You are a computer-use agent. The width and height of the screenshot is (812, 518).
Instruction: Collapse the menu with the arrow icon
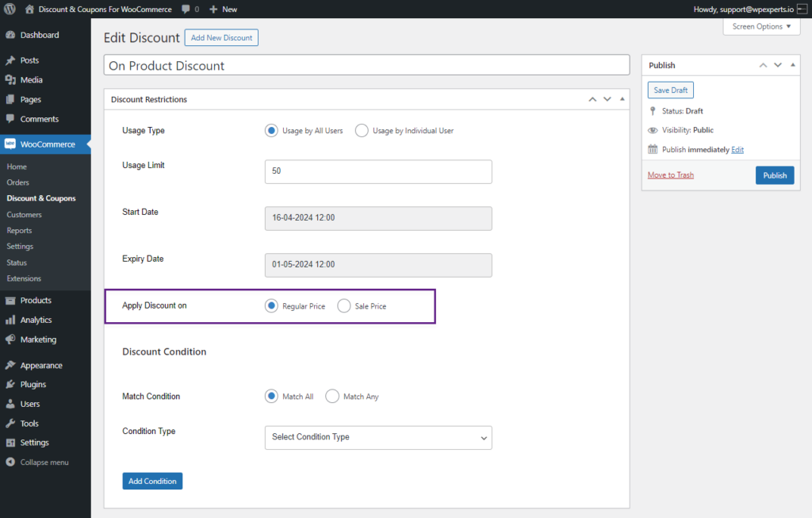[10, 462]
